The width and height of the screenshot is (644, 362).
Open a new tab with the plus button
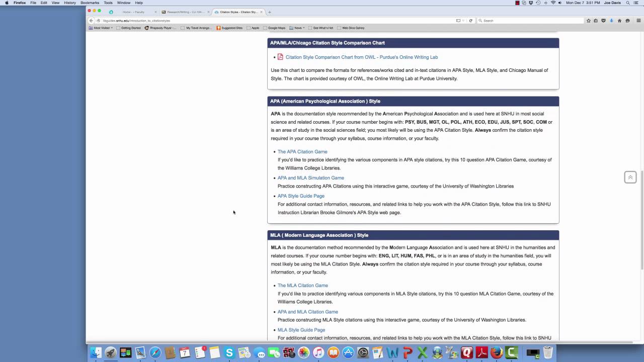(x=270, y=12)
